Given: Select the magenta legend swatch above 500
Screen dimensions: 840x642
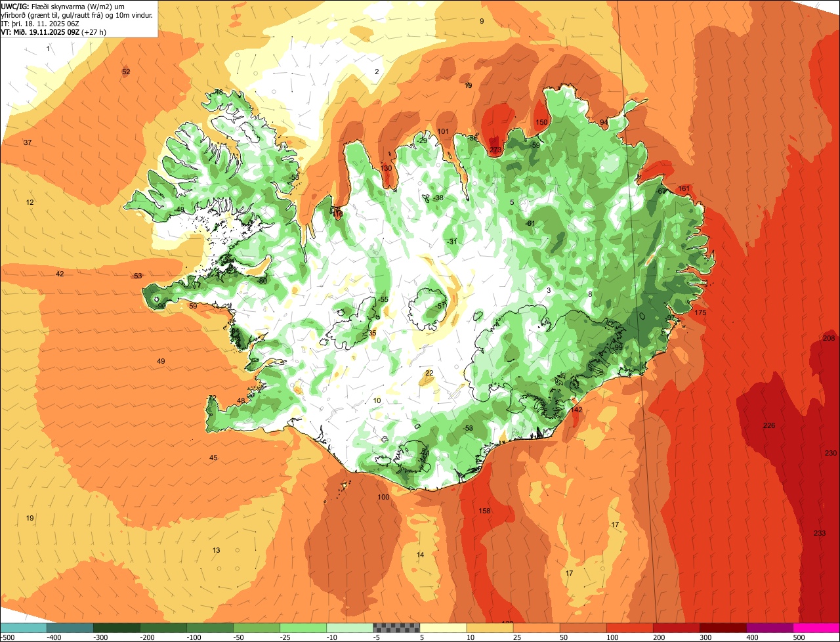Looking at the screenshot, I should tap(816, 628).
